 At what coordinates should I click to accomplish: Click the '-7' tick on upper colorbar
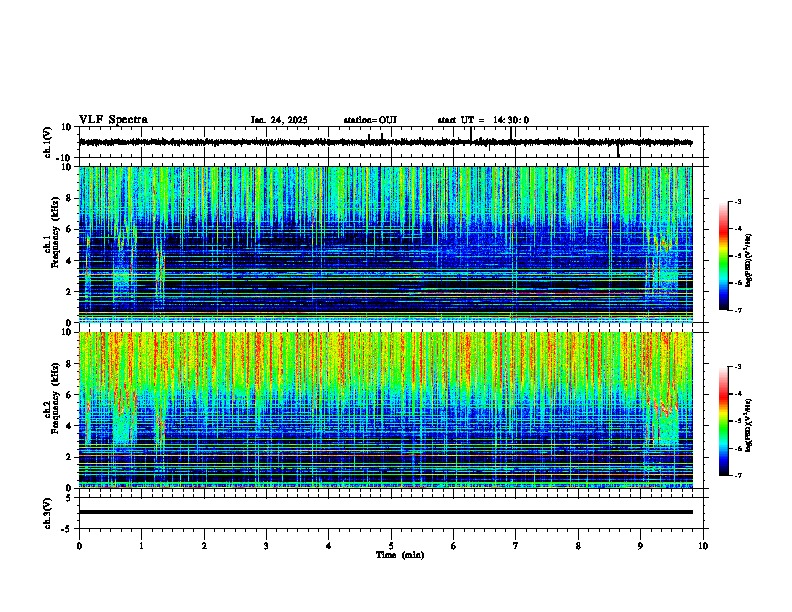tap(737, 310)
